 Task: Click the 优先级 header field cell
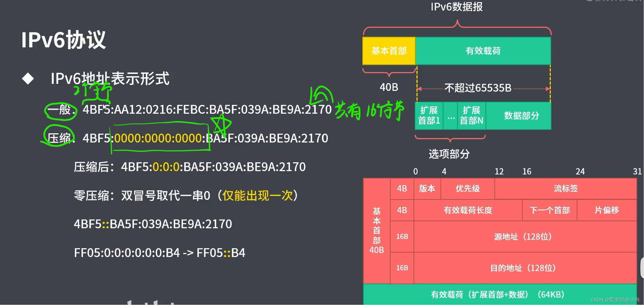[468, 189]
